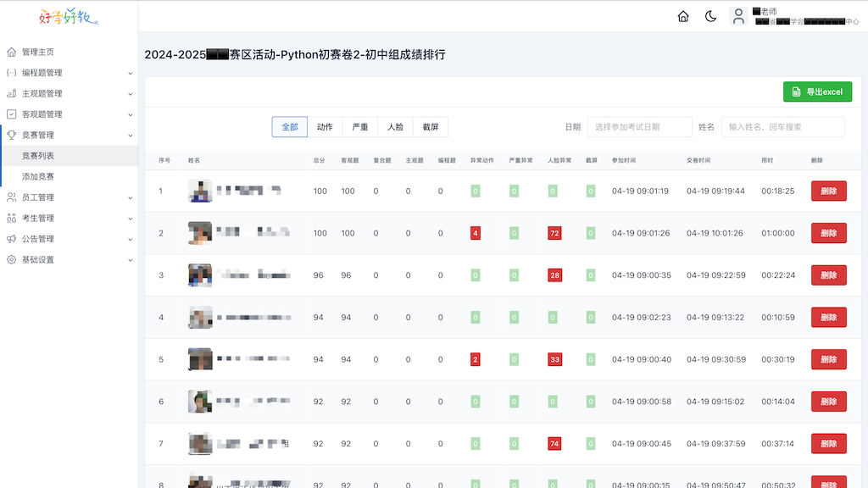Screen dimensions: 868x488
Task: Open the 编程题管理 code icon in sidebar
Action: point(12,72)
